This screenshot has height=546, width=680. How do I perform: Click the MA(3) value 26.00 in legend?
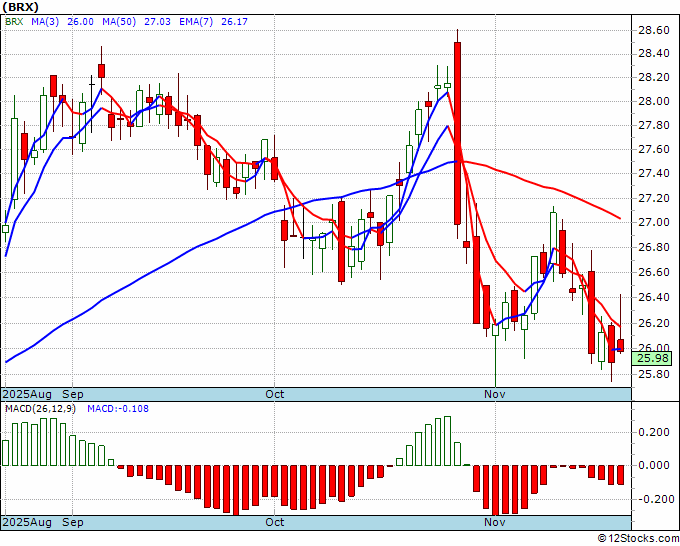(80, 22)
